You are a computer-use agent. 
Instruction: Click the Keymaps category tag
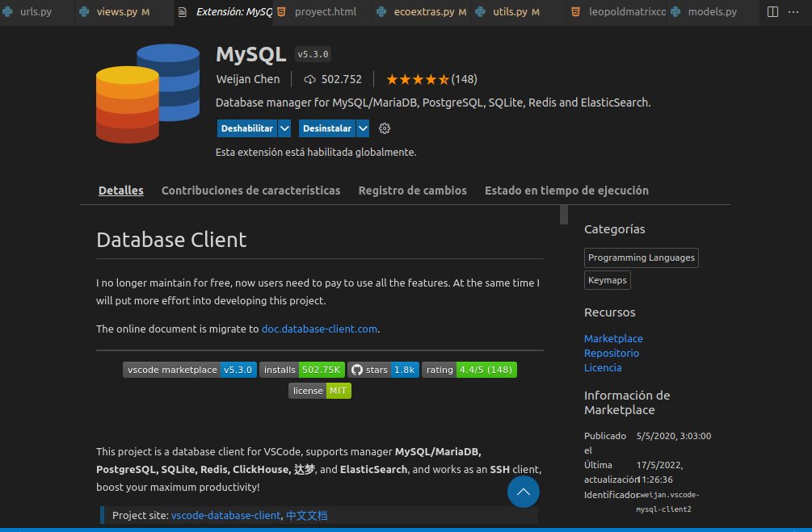coord(607,280)
